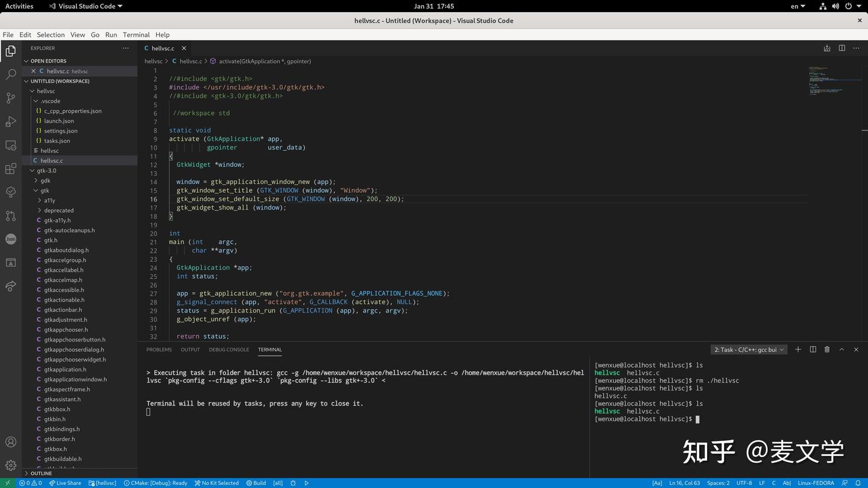The image size is (868, 488).
Task: Switch to the DEBUG CONSOLE tab
Action: tap(228, 349)
